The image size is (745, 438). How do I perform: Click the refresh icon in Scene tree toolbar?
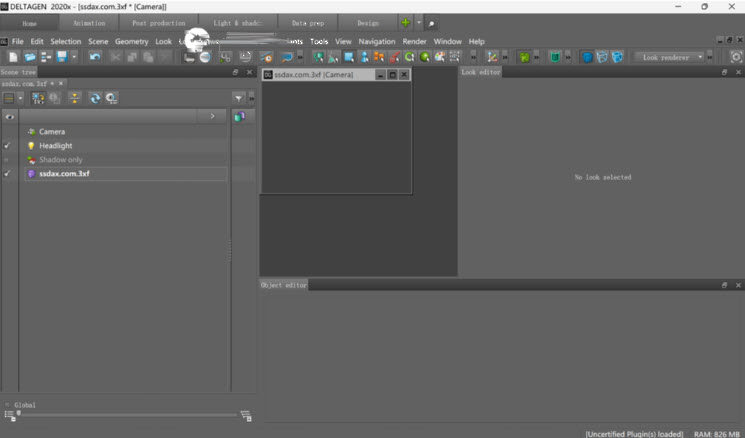[94, 98]
